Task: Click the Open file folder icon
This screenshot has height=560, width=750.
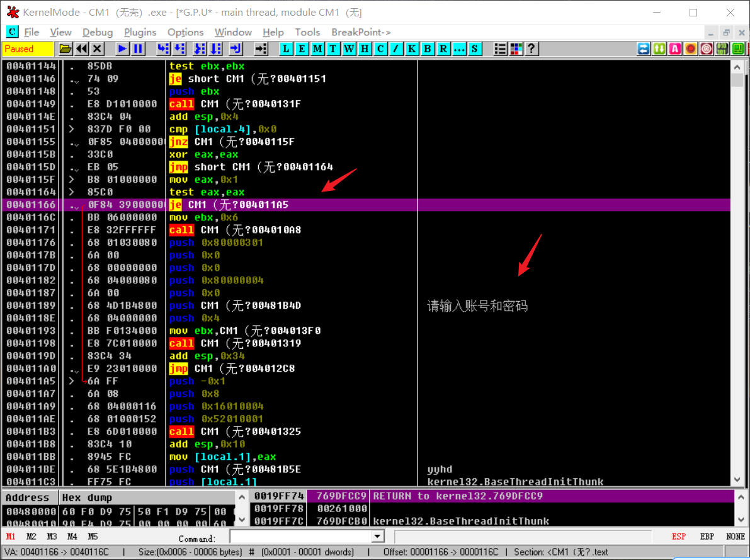Action: click(65, 49)
